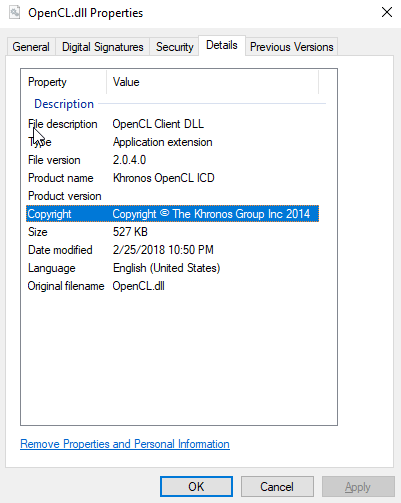Select the Type property row label
Screen dimensions: 401x503
click(x=40, y=142)
